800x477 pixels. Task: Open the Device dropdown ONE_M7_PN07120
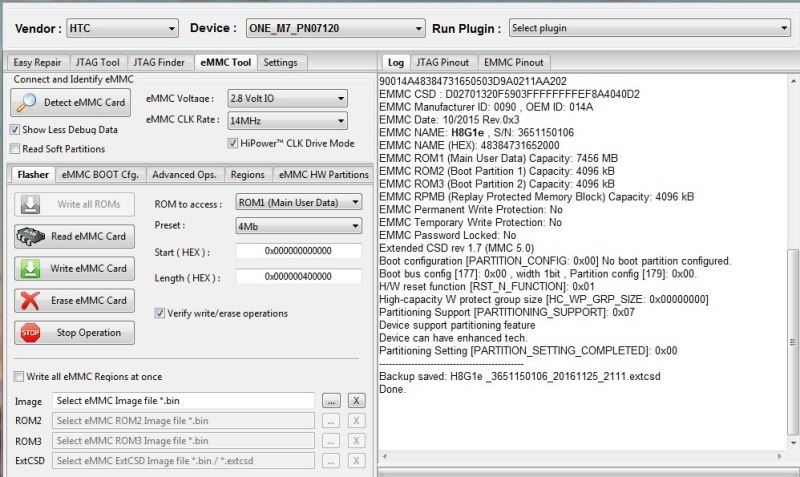335,28
